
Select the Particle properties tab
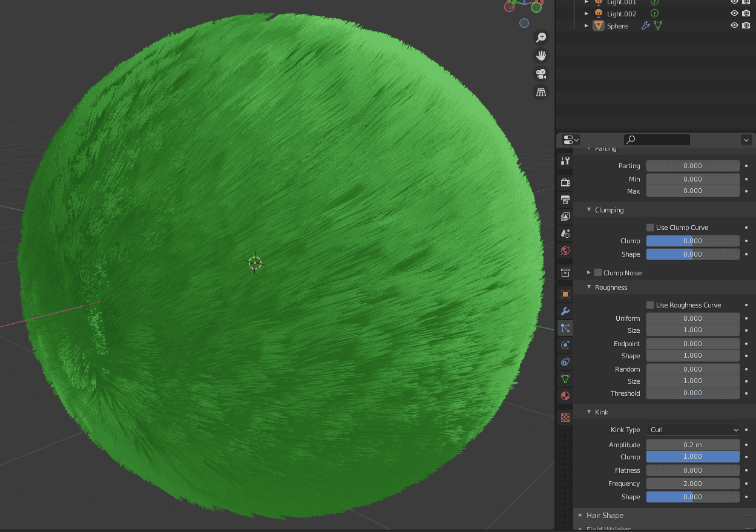click(565, 327)
